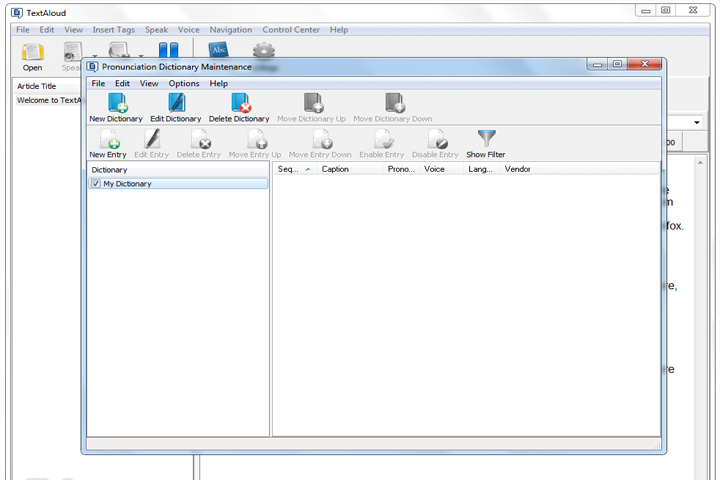The height and width of the screenshot is (480, 720).
Task: Open TextAloud Navigation menu
Action: point(231,30)
